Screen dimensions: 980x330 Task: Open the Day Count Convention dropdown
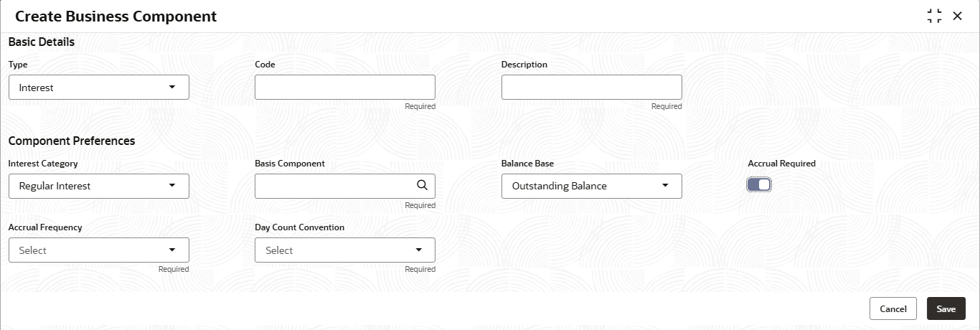tap(345, 250)
